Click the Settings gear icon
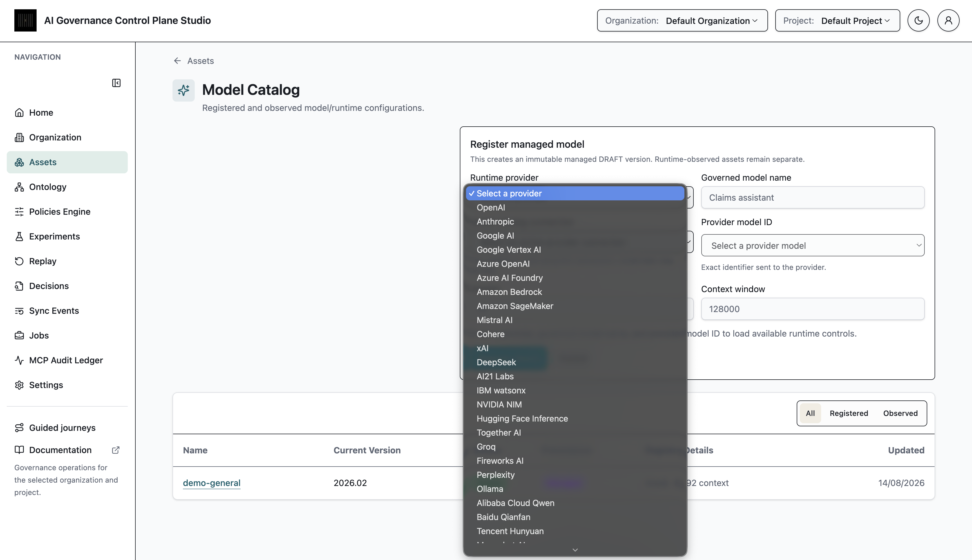972x560 pixels. (19, 385)
